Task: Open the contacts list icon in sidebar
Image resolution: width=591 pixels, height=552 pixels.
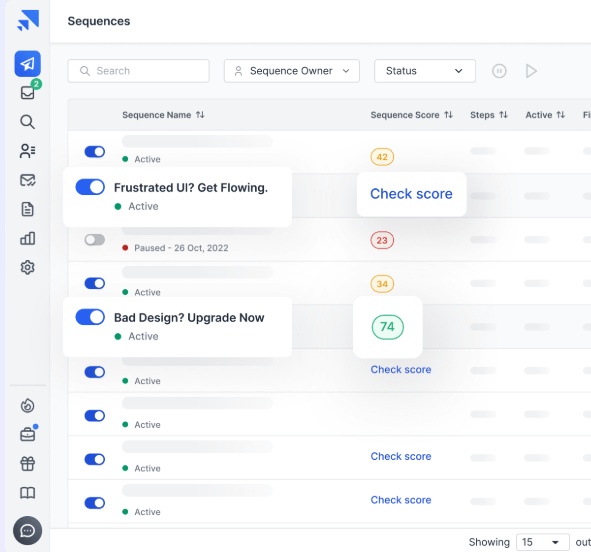Action: [x=28, y=151]
